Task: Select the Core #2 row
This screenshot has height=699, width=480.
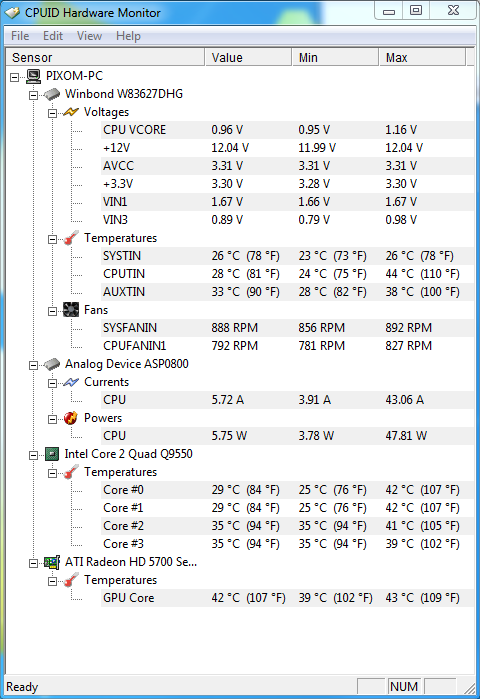Action: (x=287, y=526)
